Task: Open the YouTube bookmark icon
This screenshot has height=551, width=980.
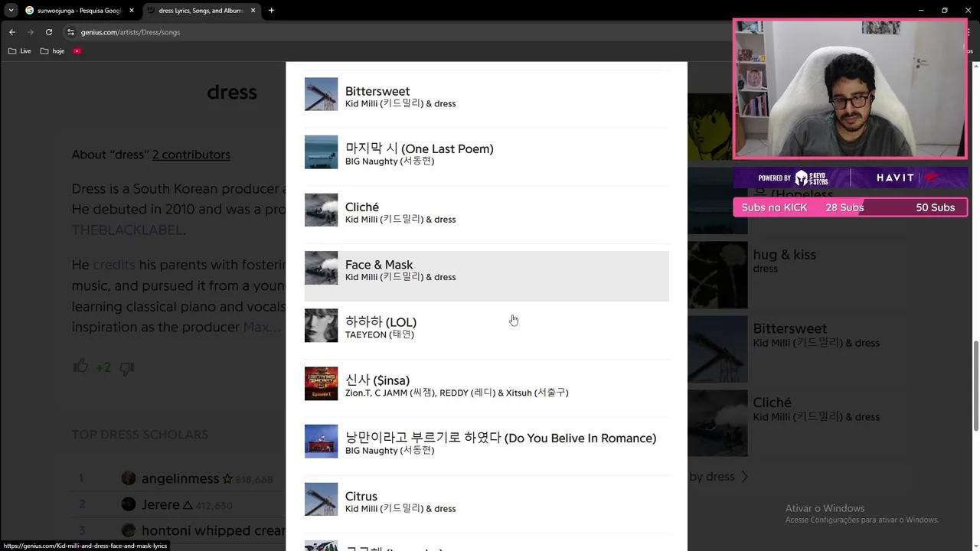Action: tap(77, 51)
